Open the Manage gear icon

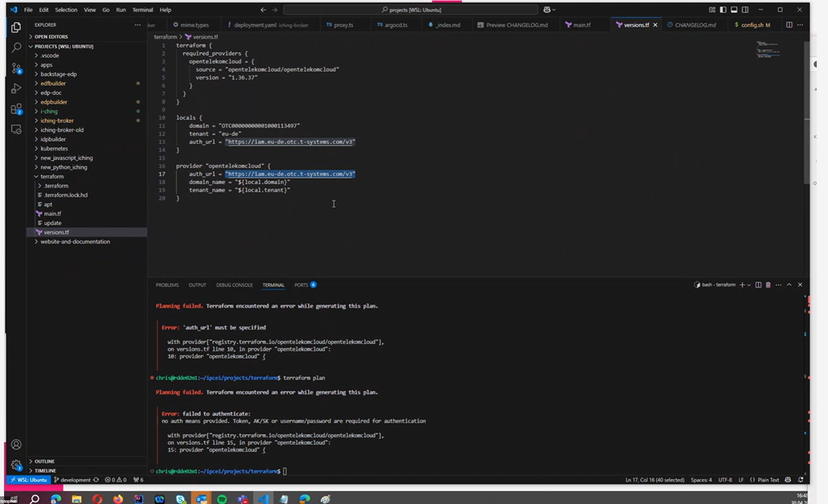click(x=16, y=465)
